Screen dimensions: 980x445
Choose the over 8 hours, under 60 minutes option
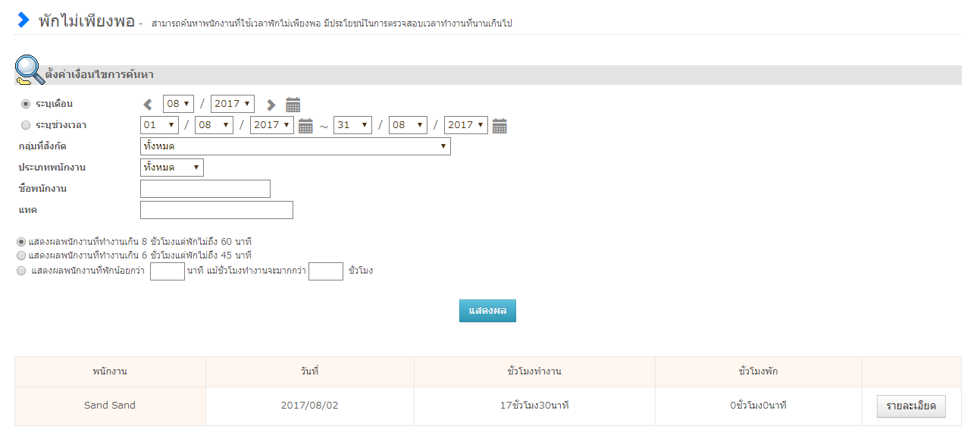(x=21, y=241)
